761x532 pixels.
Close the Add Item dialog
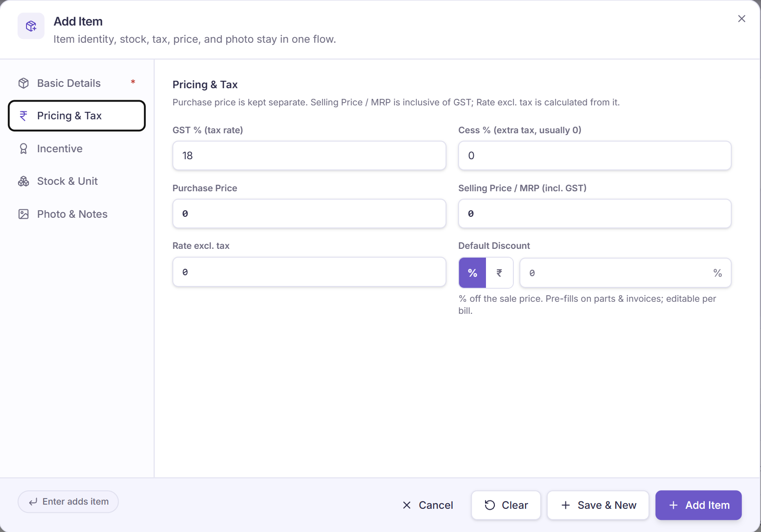pos(741,19)
